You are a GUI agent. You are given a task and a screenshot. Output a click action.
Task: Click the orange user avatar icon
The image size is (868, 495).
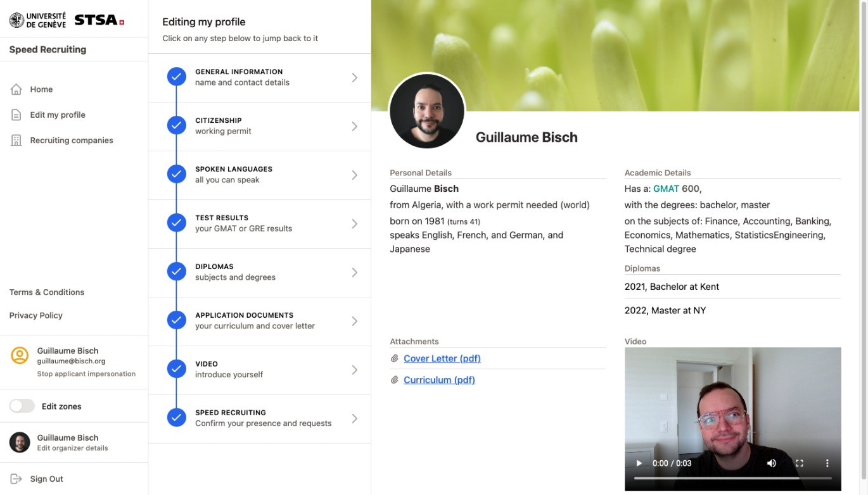coord(20,356)
